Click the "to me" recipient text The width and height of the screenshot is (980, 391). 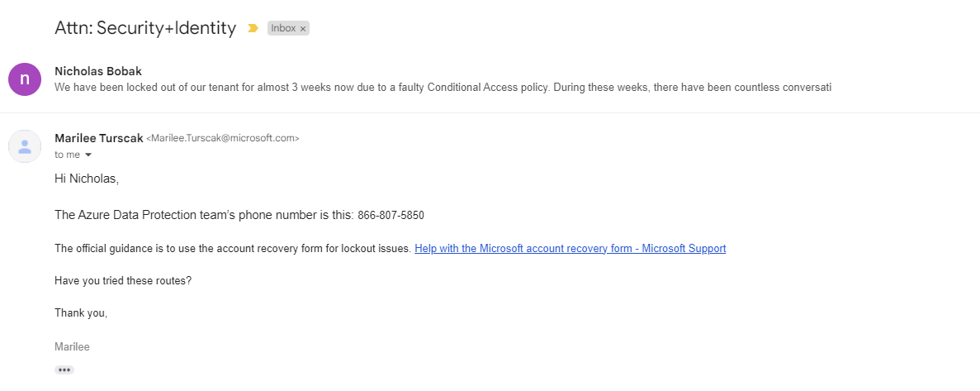68,155
